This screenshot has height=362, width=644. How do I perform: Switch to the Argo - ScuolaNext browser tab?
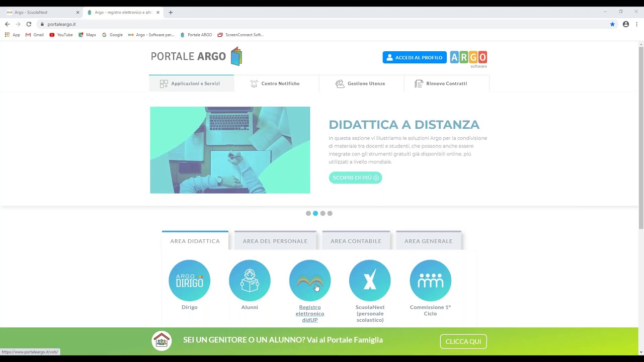tap(43, 13)
